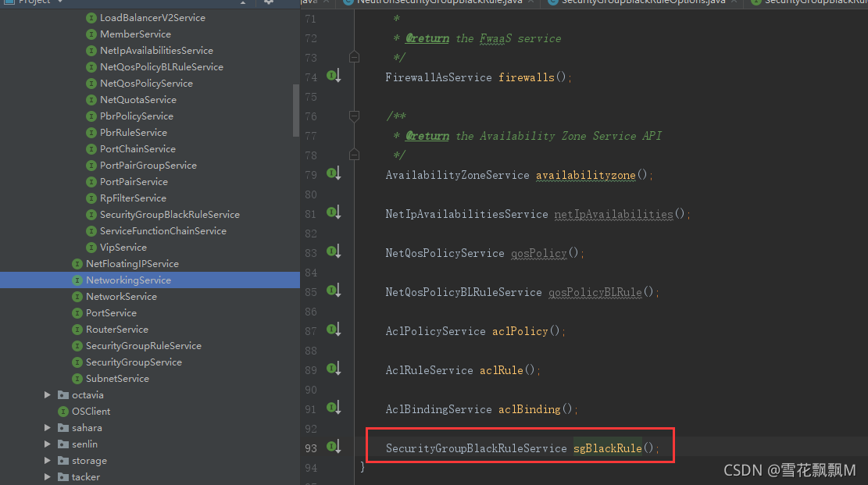The image size is (868, 485).
Task: Click the interface icon beside VipService
Action: pyautogui.click(x=91, y=248)
